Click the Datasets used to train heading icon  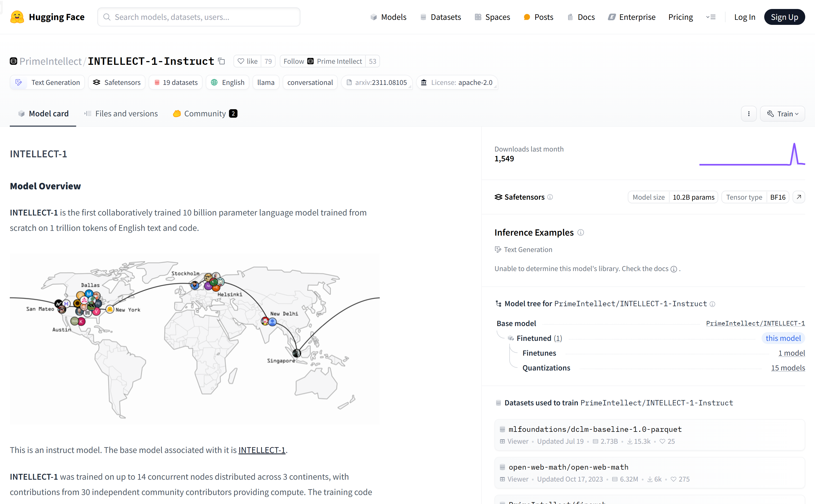point(498,403)
